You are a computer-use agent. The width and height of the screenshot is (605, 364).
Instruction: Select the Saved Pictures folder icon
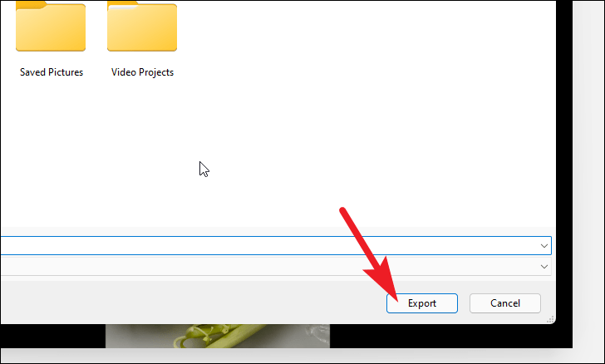[51, 26]
